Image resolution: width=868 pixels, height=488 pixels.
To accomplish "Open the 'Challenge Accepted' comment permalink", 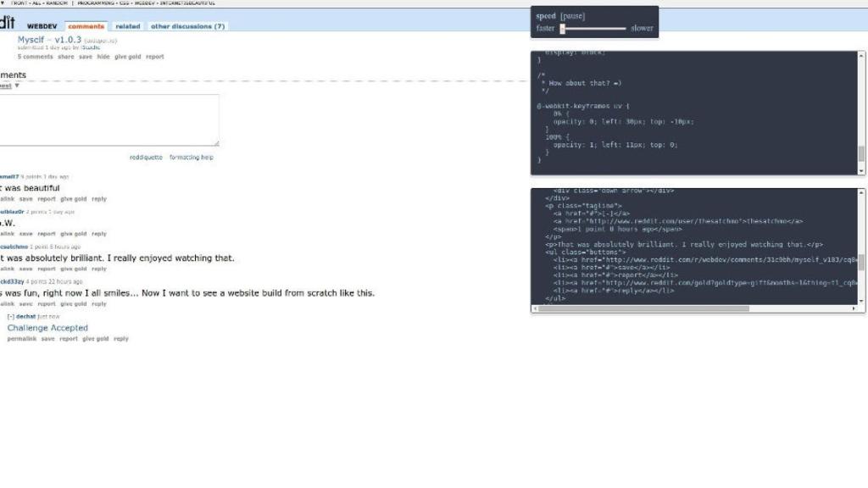I will tap(23, 338).
